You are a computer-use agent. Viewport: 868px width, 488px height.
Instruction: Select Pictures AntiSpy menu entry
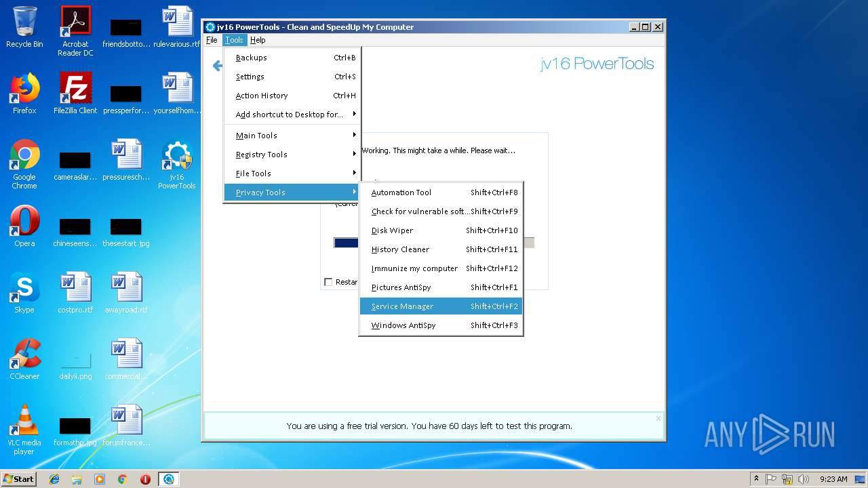click(x=441, y=287)
